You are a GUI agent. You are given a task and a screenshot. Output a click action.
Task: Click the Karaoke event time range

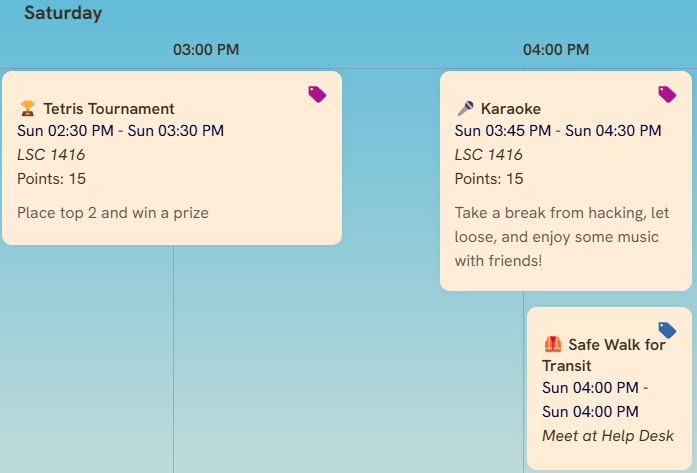click(558, 131)
